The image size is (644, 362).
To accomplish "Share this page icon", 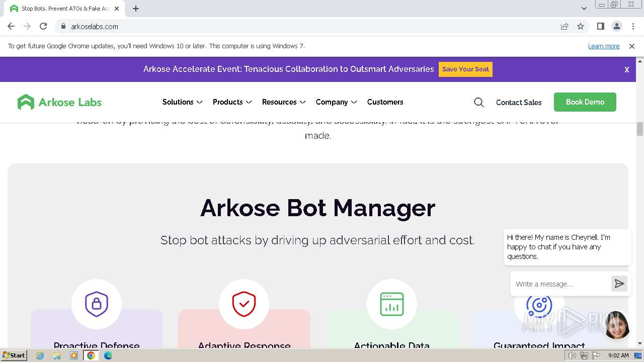I will click(565, 26).
